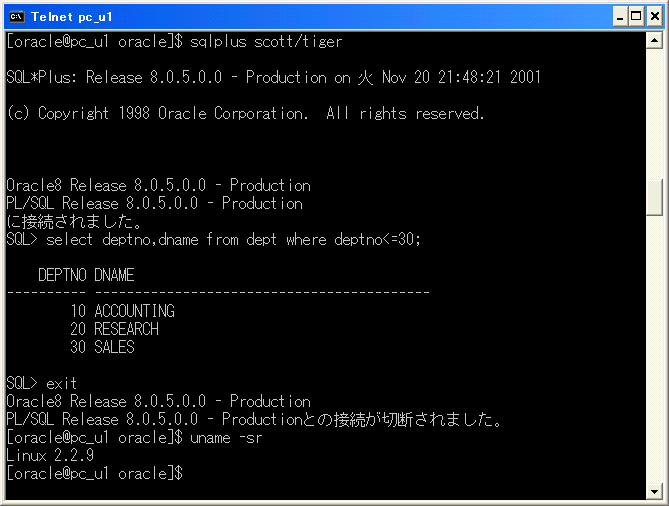Screen dimensions: 669x506
Task: Minimize the Telnet pc_u1 window
Action: [620, 17]
